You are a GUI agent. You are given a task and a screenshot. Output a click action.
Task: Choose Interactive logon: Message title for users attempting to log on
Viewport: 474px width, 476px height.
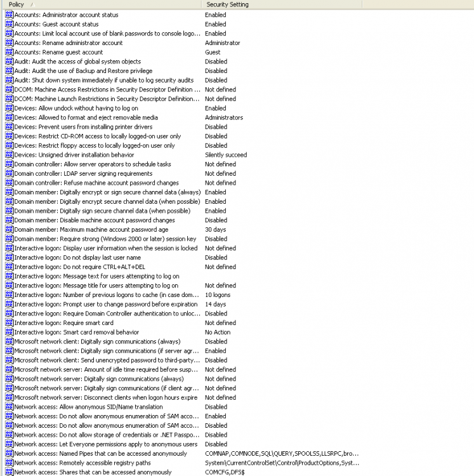[96, 286]
